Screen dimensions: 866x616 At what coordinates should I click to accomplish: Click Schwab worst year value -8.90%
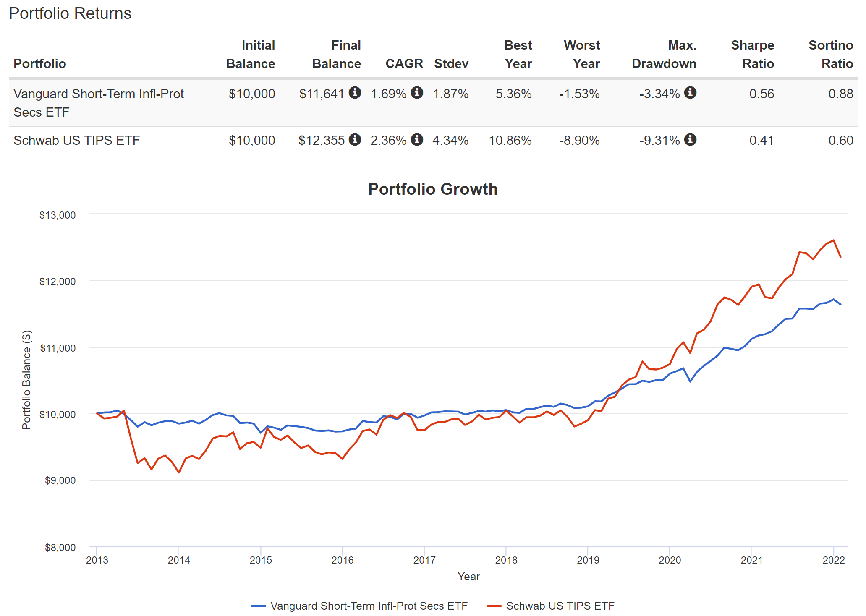tap(579, 140)
